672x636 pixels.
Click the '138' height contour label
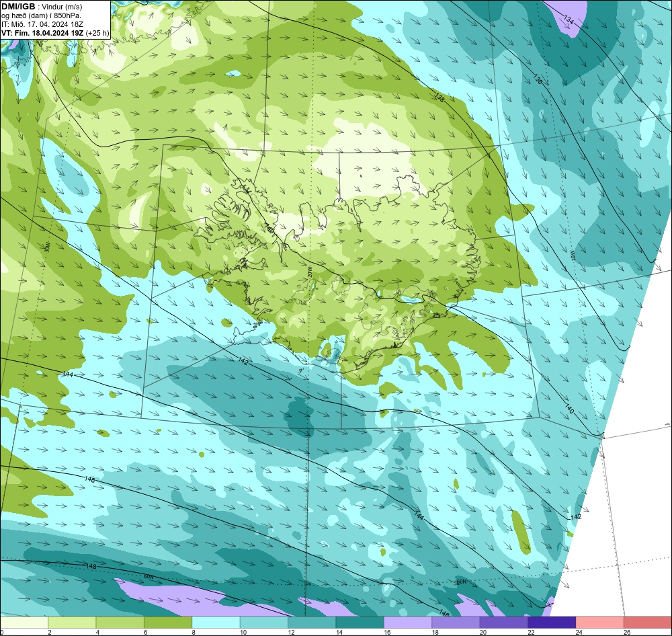(x=439, y=97)
